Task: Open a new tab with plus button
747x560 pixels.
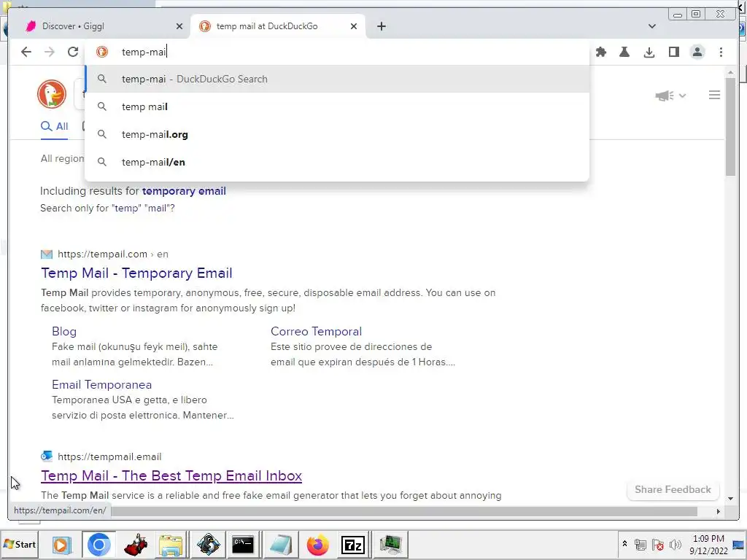Action: point(381,26)
